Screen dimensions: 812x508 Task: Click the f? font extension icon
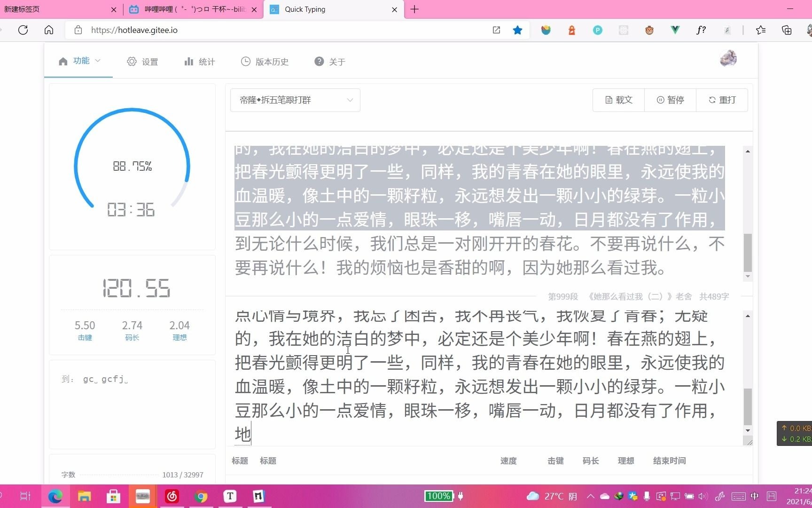[x=701, y=30]
